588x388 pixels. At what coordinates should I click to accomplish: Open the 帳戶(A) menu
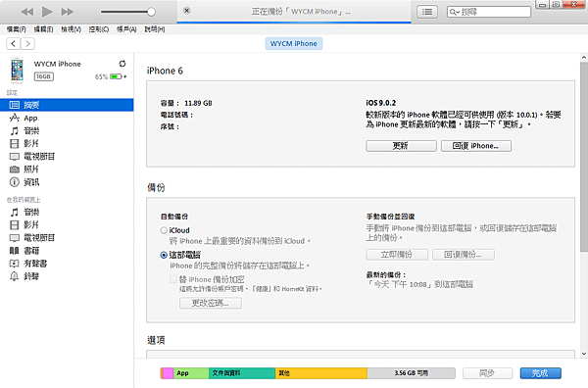click(x=126, y=29)
